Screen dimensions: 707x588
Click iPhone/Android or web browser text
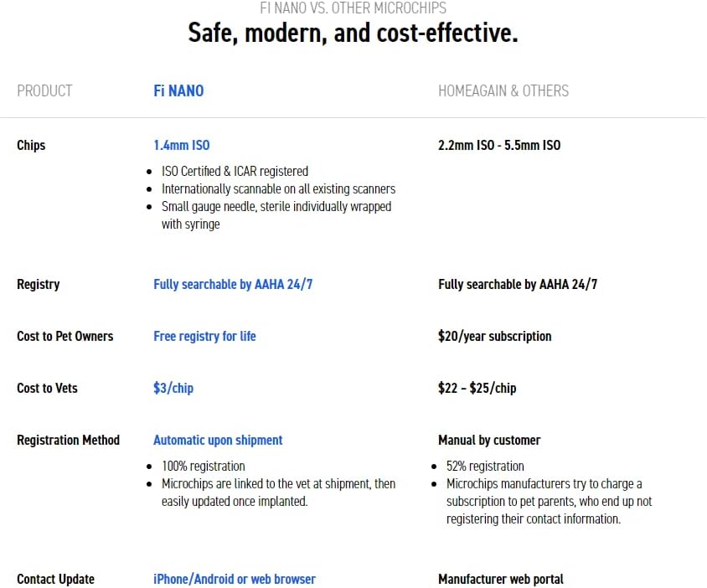[235, 579]
